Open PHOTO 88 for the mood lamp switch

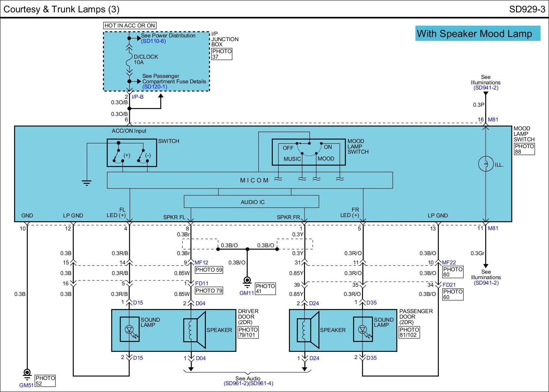[524, 149]
